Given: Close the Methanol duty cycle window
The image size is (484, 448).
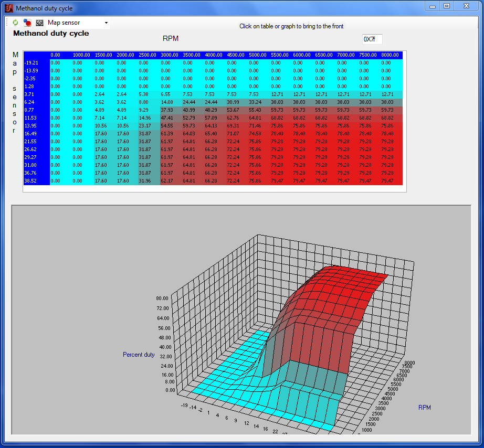Looking at the screenshot, I should pos(466,6).
